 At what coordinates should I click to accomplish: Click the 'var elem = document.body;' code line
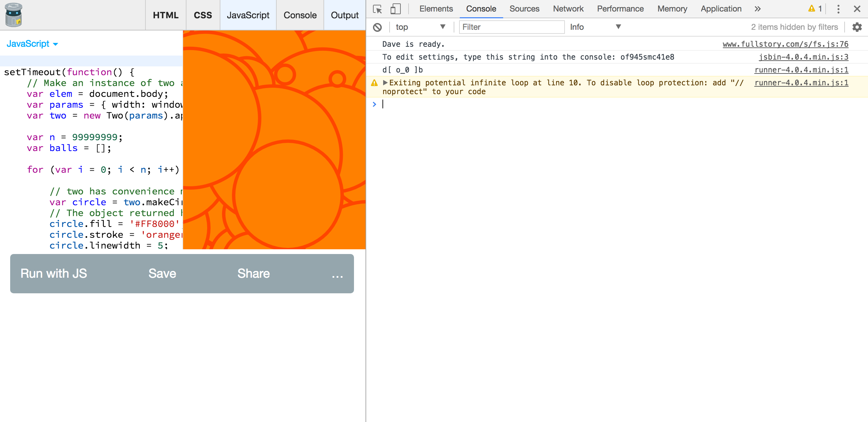(97, 94)
